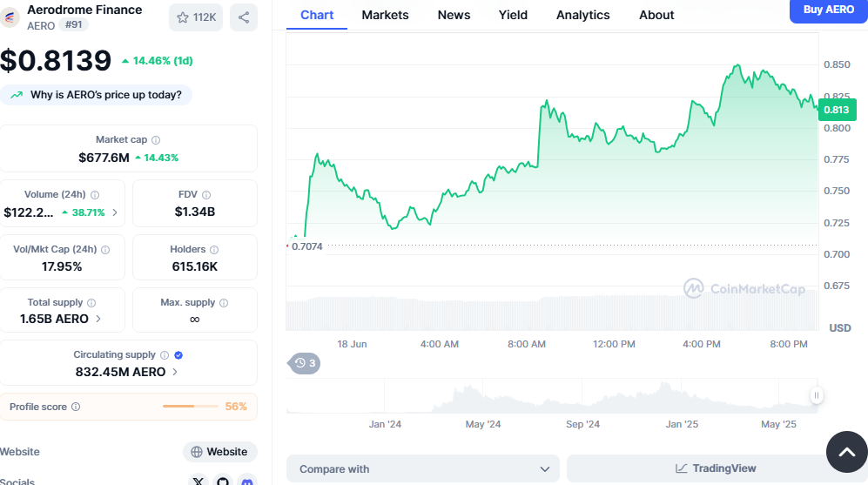Screen dimensions: 868x485
Task: Open the Website link button
Action: tap(219, 452)
